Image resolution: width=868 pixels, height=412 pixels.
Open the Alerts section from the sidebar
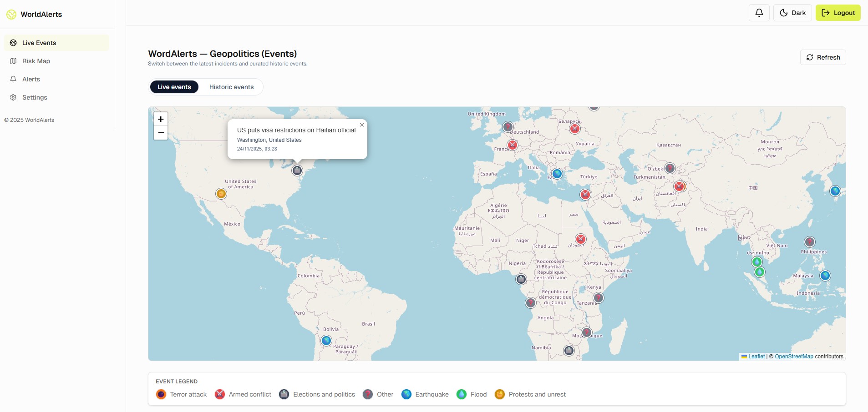[31, 79]
